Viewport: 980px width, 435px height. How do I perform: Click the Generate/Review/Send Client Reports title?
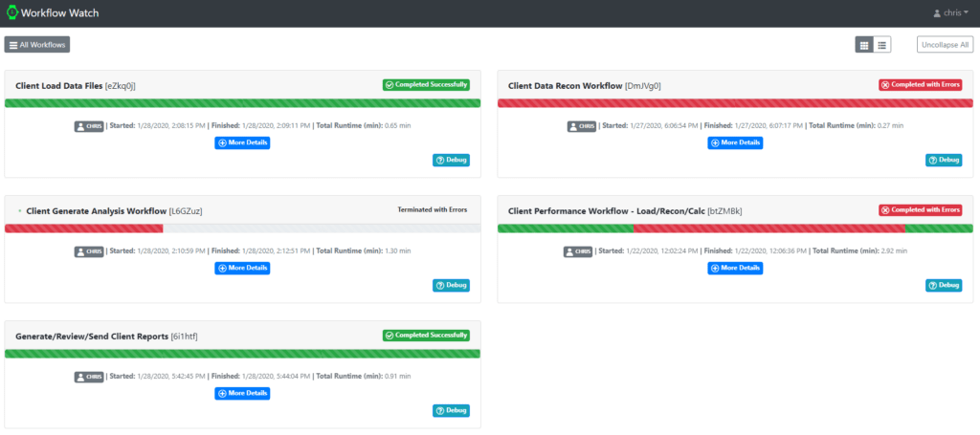92,336
